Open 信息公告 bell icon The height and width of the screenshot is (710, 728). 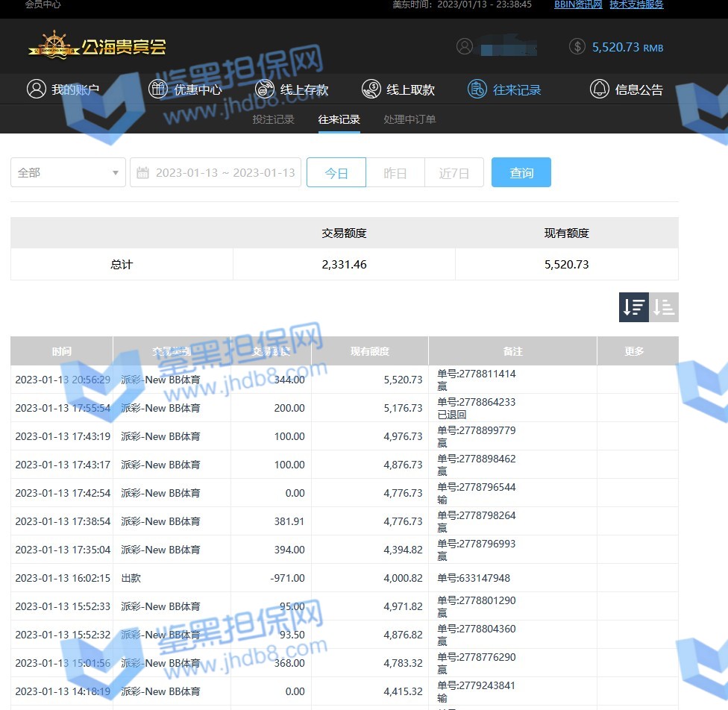[x=599, y=89]
